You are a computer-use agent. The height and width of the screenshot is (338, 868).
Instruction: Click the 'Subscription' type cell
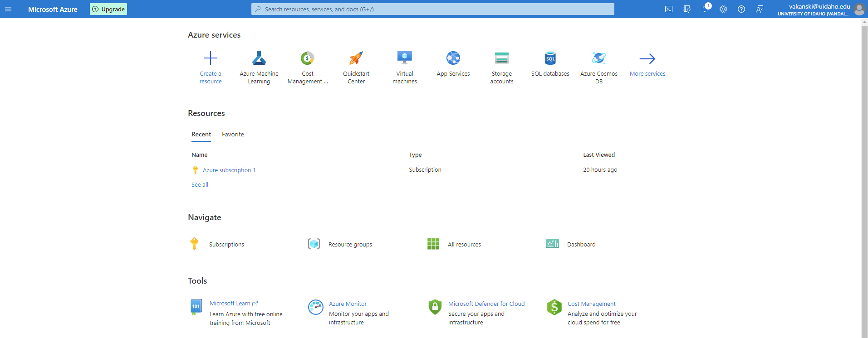coord(425,170)
